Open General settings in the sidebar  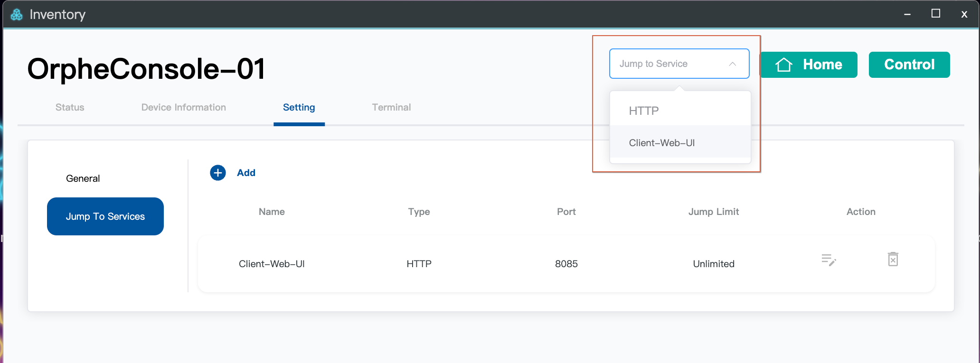(83, 178)
